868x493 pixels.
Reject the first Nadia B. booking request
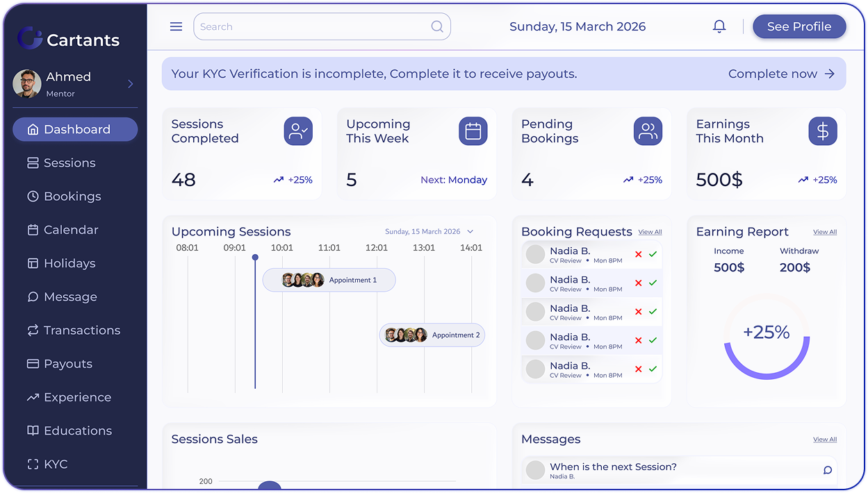point(638,254)
